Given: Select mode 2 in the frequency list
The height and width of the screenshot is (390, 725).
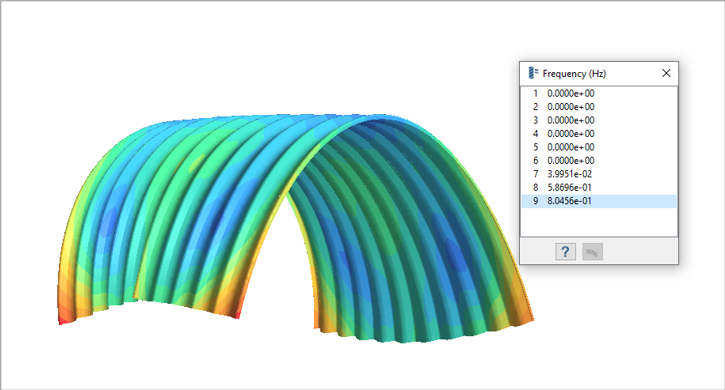Looking at the screenshot, I should point(599,107).
